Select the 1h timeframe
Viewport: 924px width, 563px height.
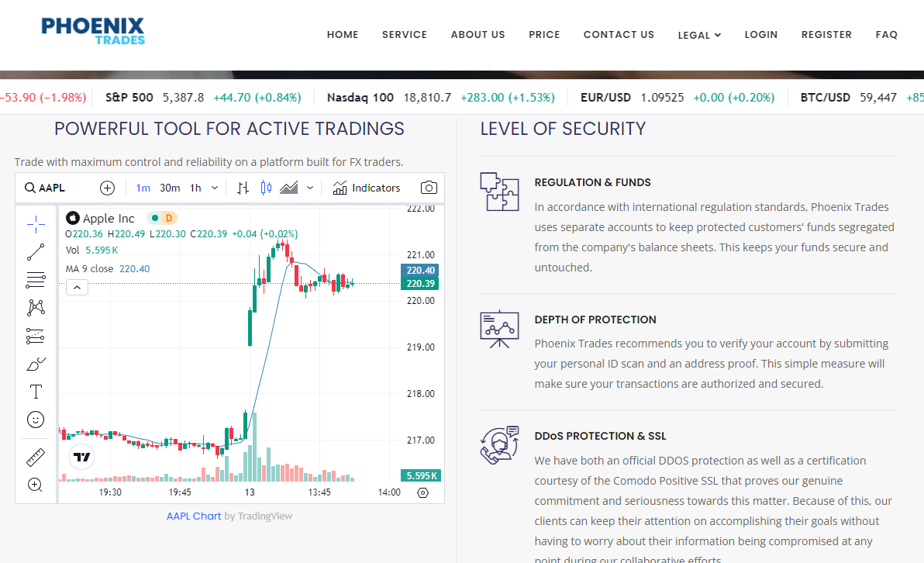[195, 188]
